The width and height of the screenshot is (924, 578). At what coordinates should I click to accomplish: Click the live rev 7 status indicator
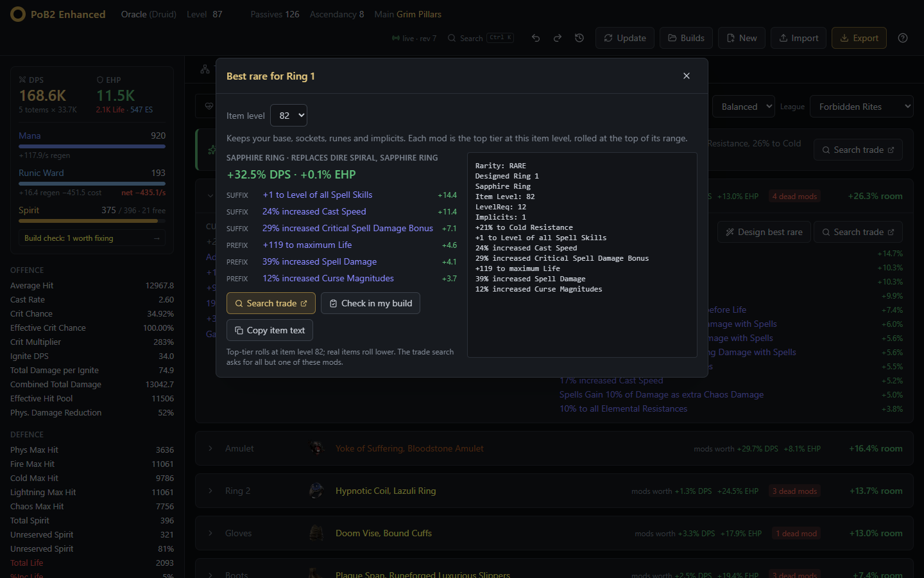click(x=414, y=39)
